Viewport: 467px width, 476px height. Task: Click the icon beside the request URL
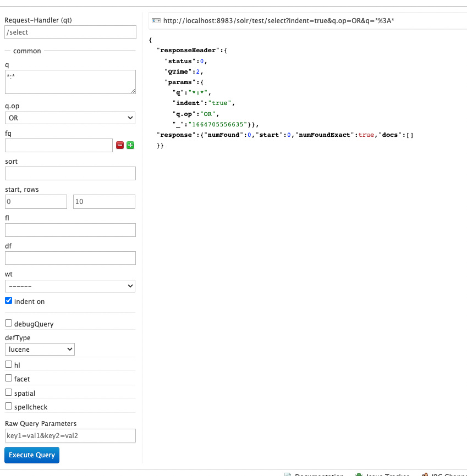[x=156, y=21]
